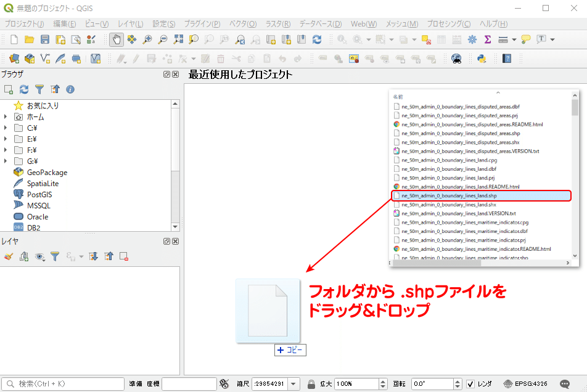587x392 pixels.
Task: Open the ベクタ menu
Action: click(243, 24)
